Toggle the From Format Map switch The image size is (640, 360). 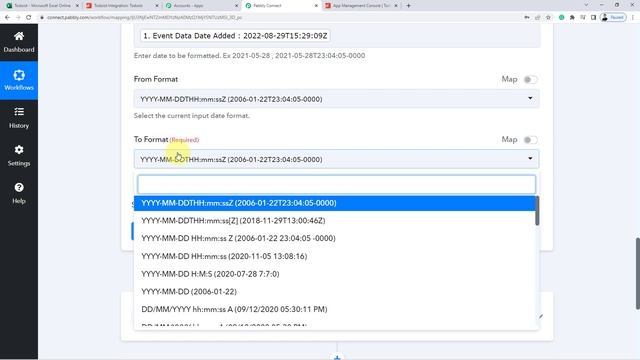click(531, 80)
